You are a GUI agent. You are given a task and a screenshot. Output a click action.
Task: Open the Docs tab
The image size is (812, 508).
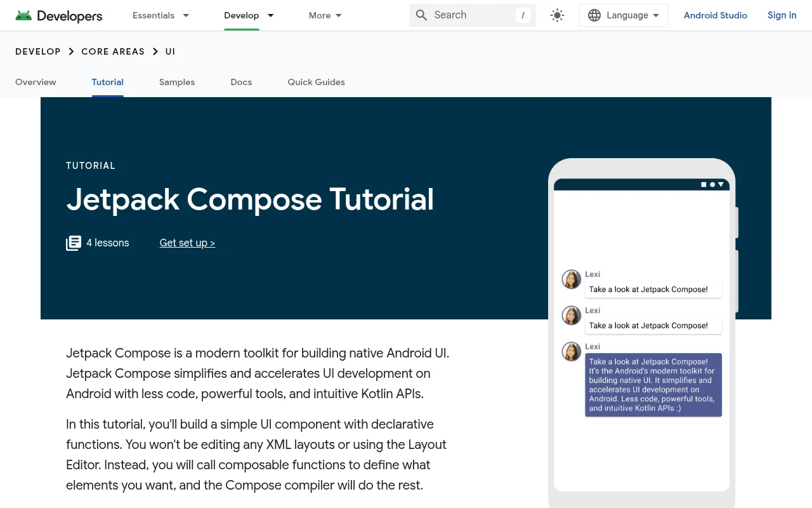pos(241,82)
